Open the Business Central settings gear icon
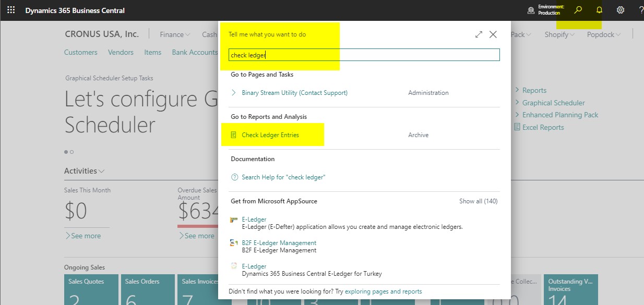This screenshot has height=305, width=644. click(621, 10)
